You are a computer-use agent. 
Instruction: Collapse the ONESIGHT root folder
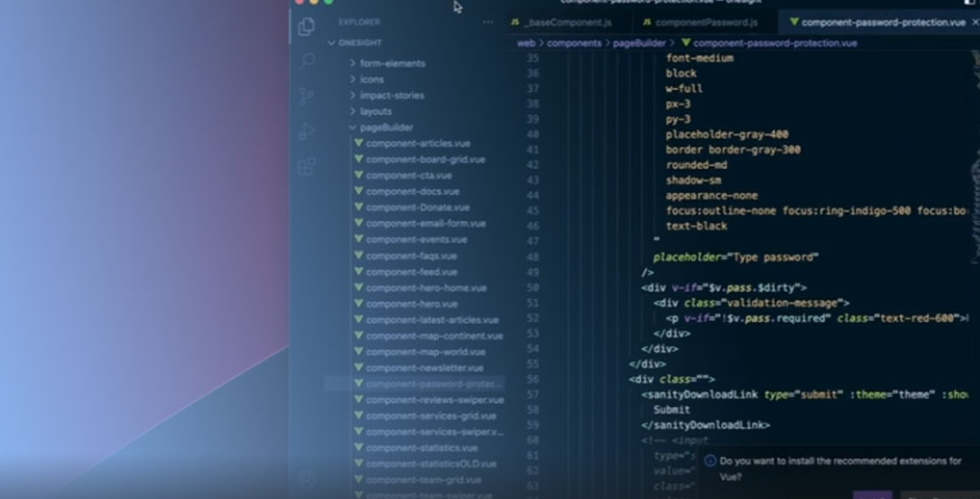(331, 43)
